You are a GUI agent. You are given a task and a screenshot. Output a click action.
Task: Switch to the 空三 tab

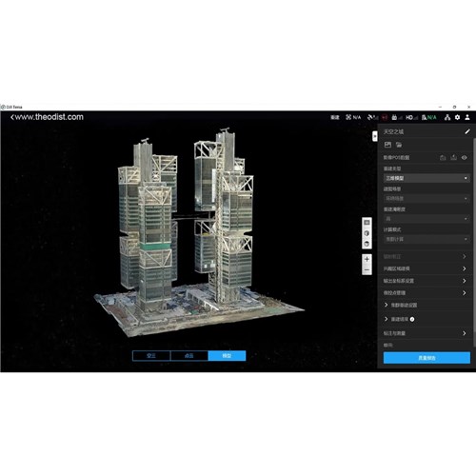[151, 356]
